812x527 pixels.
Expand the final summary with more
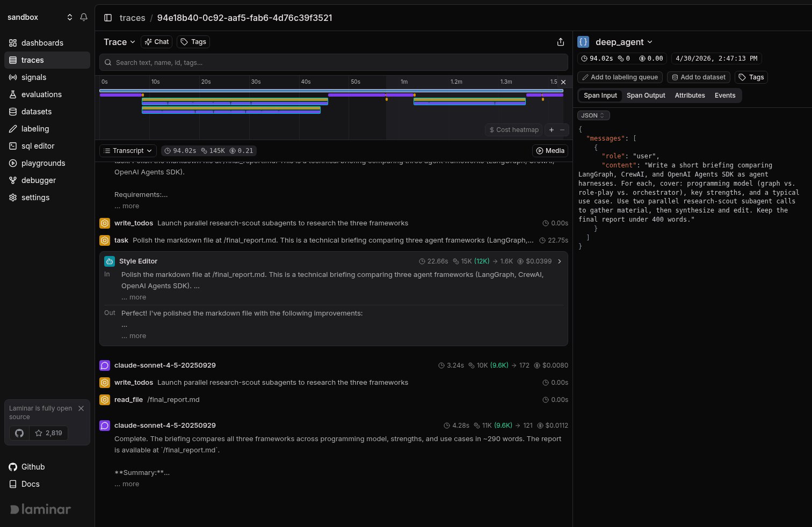point(127,484)
